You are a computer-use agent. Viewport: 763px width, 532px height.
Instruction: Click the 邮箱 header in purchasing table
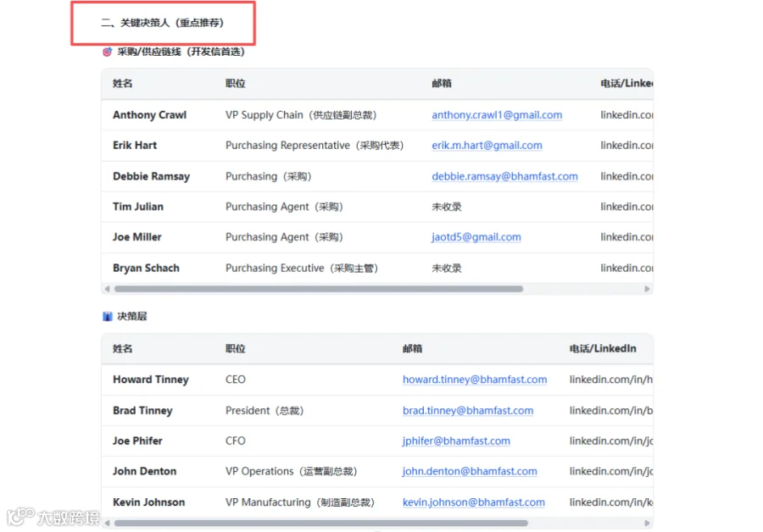[442, 84]
